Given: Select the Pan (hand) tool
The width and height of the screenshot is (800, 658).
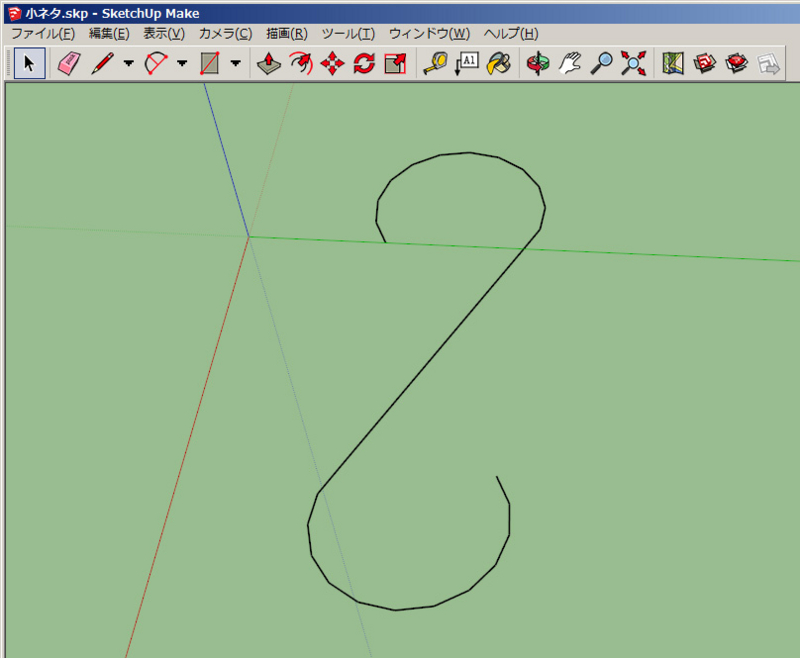Looking at the screenshot, I should [x=568, y=62].
